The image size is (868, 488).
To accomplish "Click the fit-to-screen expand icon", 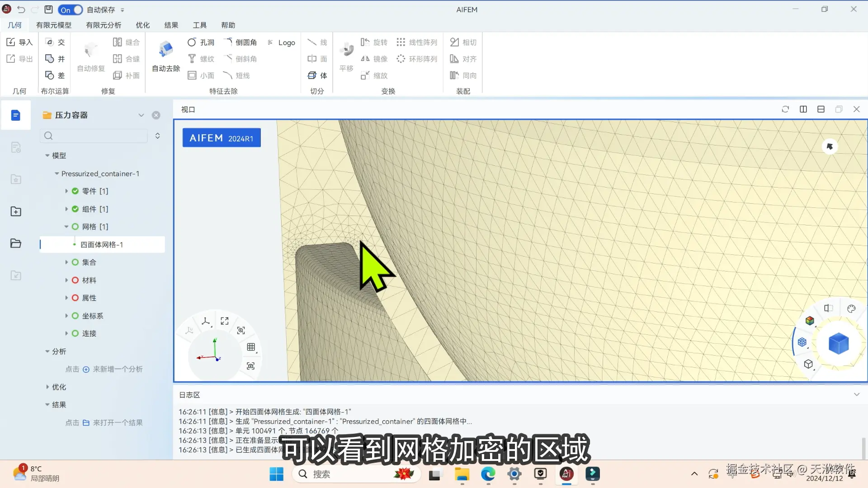I will [225, 321].
